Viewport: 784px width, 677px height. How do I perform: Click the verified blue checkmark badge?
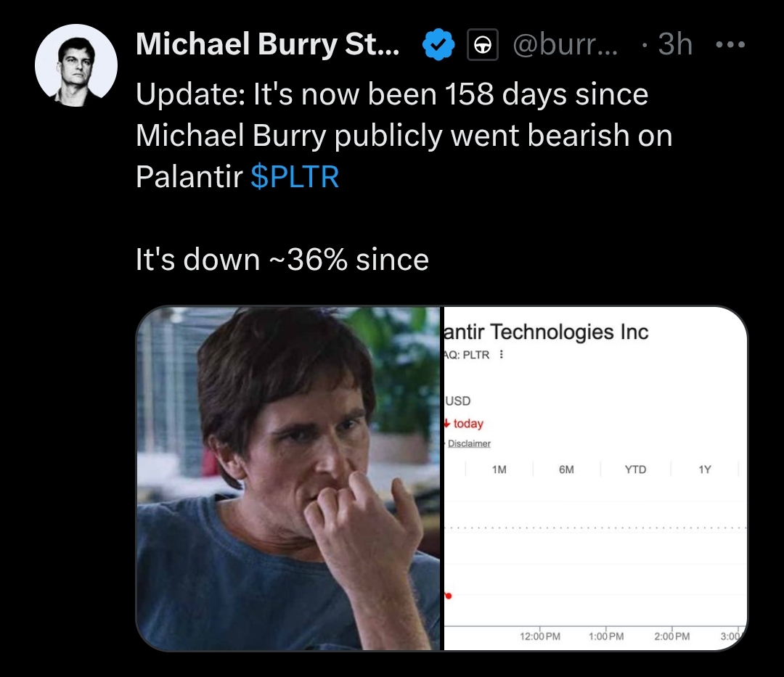point(436,44)
